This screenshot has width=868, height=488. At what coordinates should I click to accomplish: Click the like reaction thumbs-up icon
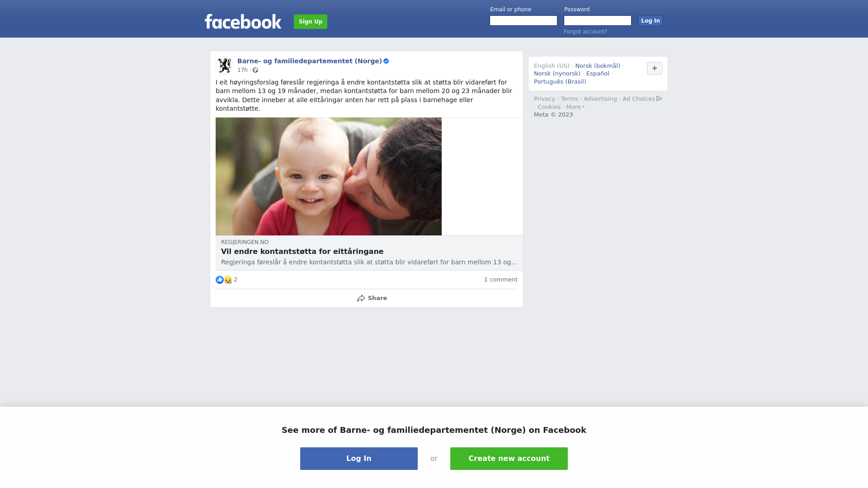(220, 280)
